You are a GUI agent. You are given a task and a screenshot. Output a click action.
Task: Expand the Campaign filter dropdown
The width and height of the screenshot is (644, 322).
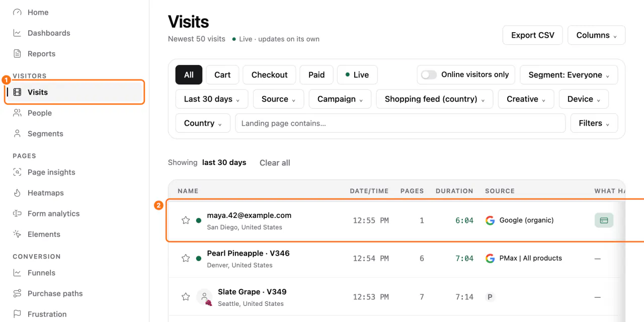coord(340,99)
